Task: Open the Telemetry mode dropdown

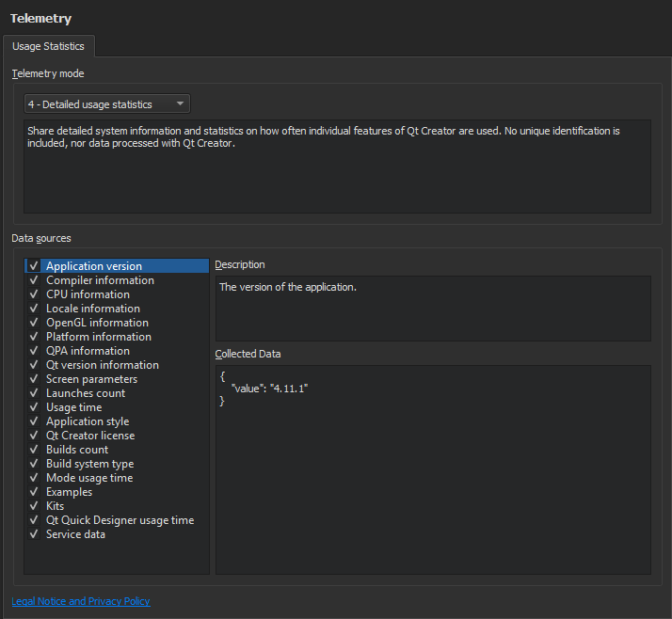Action: [107, 104]
